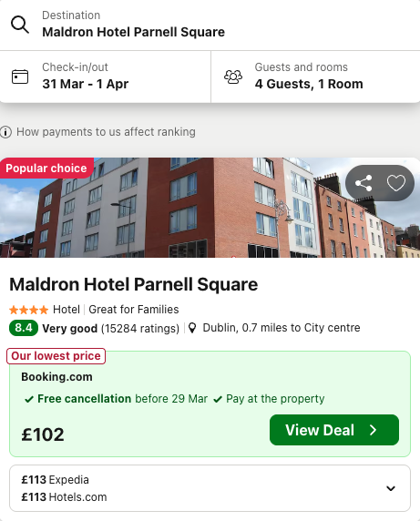
Task: Select the £113 Hotels.com price option
Action: [64, 497]
